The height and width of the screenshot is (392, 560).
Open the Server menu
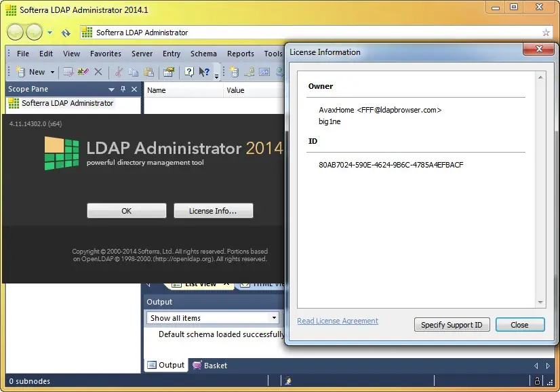142,54
